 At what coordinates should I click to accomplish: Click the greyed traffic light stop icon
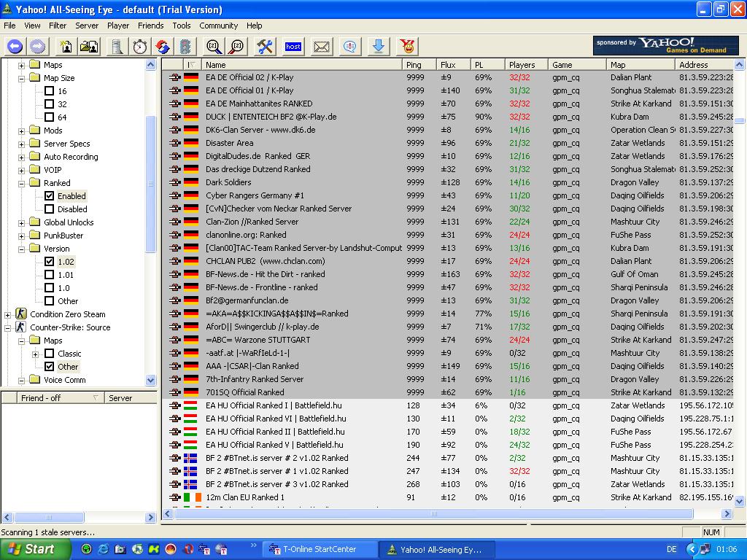pos(185,46)
